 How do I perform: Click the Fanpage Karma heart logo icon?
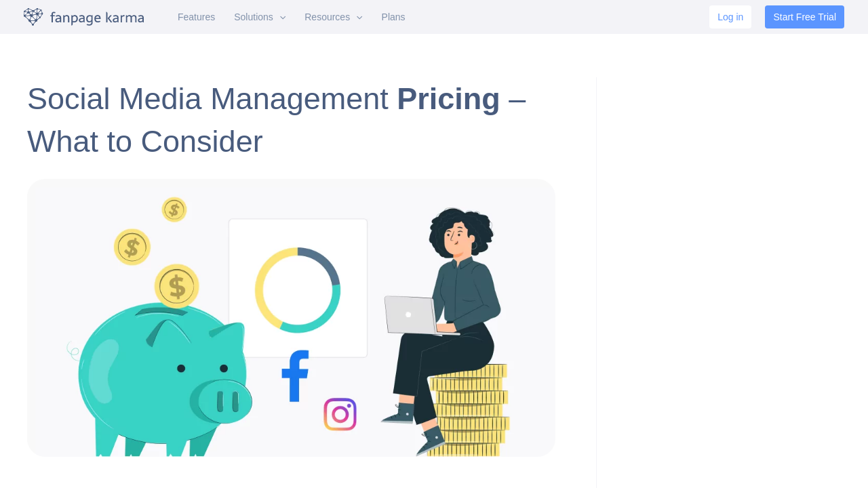[33, 17]
